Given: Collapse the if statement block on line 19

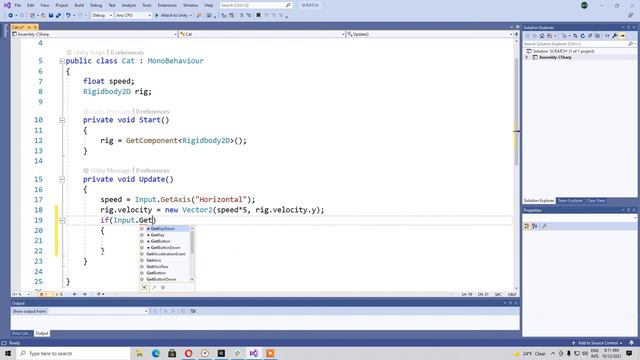Looking at the screenshot, I should point(62,220).
